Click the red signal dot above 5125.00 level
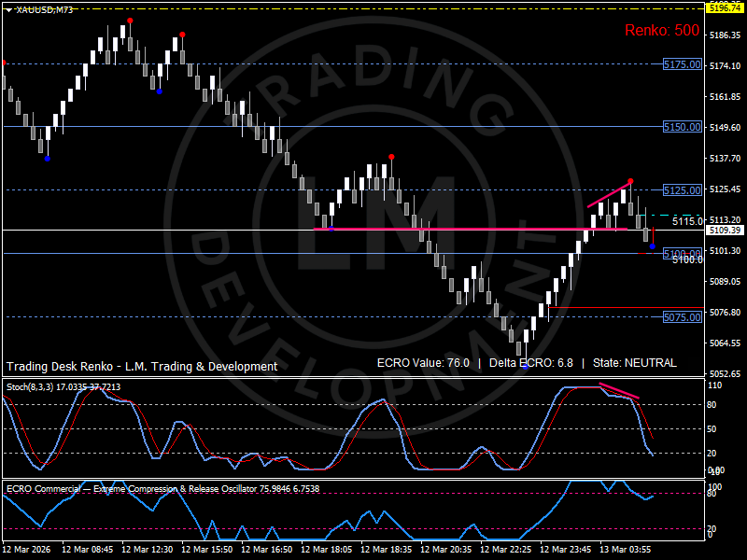747x560 pixels. (631, 181)
